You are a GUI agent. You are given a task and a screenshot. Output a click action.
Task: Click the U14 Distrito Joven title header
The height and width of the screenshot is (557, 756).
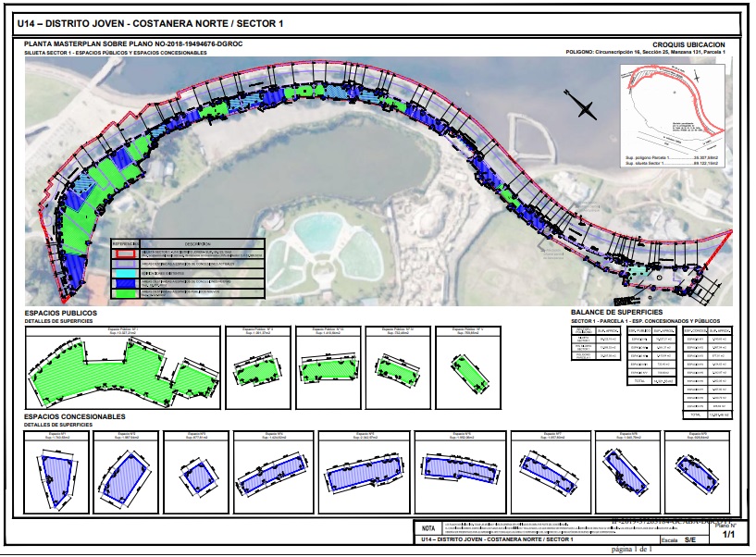tap(150, 24)
